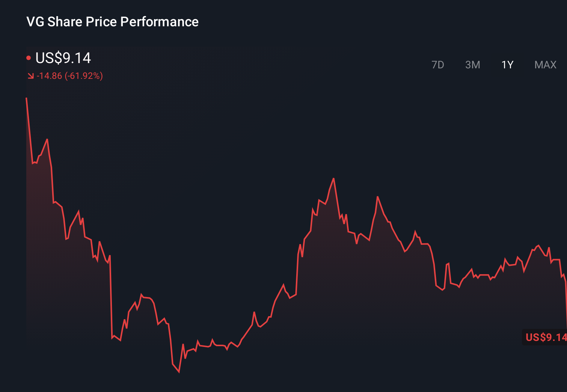Viewport: 567px width, 392px height.
Task: Click the bottom of the long vertical drop early on
Action: (112, 338)
